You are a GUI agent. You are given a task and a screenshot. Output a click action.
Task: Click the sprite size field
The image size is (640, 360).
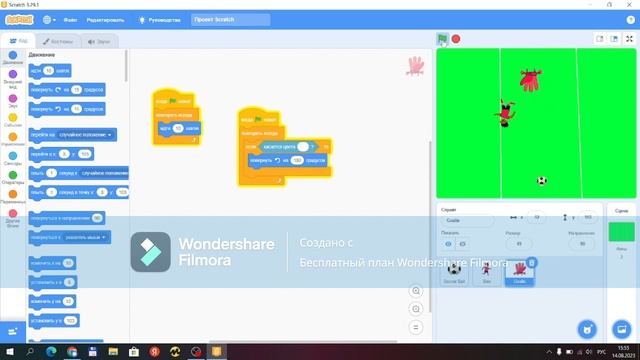[519, 244]
